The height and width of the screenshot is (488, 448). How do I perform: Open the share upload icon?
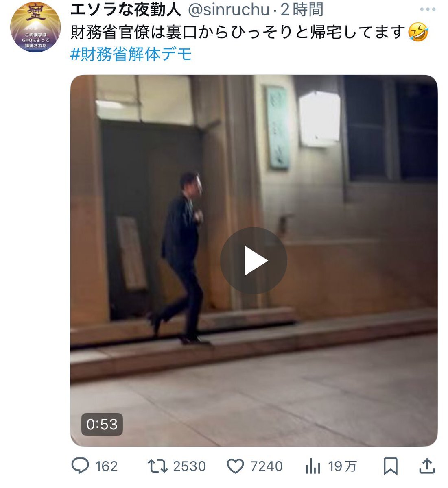[426, 466]
